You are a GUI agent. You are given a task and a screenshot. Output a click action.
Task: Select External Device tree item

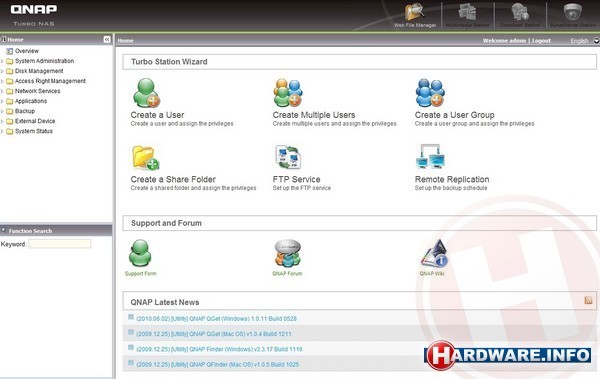click(35, 121)
